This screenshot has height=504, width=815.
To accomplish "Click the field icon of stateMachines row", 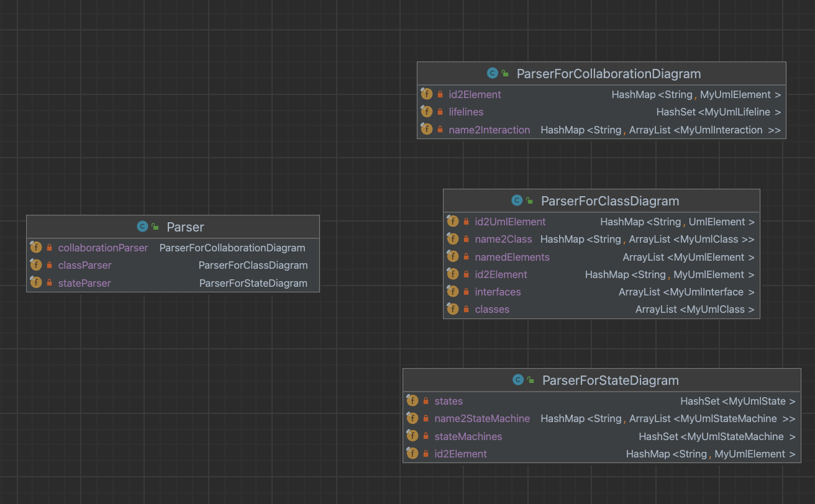I will [x=412, y=436].
